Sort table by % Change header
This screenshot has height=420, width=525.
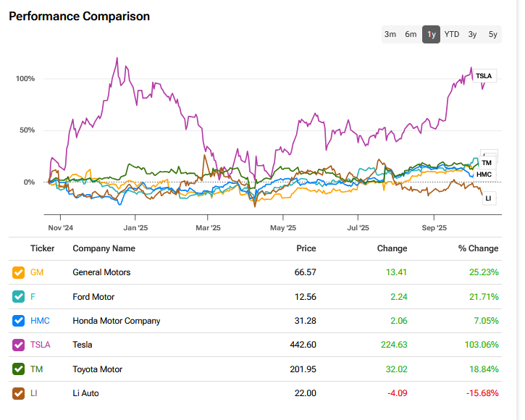(478, 248)
